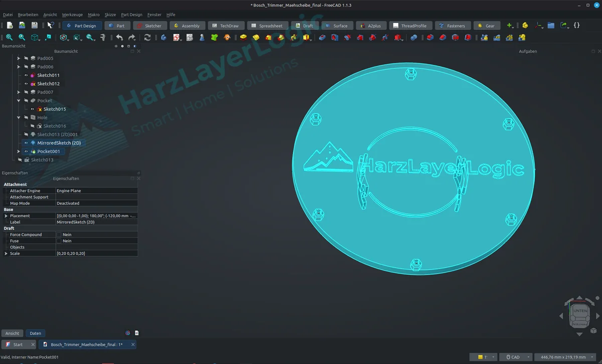Switch to the Assembly workbench
The height and width of the screenshot is (364, 602).
point(187,26)
